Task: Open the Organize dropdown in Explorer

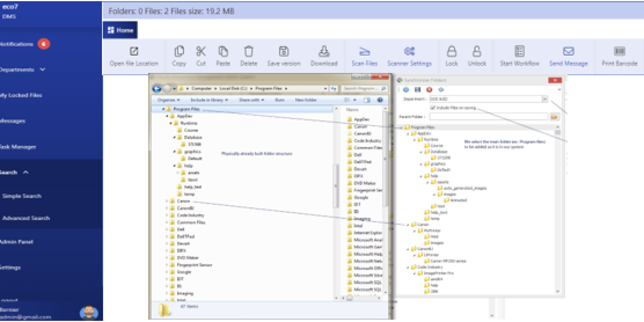Action: 169,100
